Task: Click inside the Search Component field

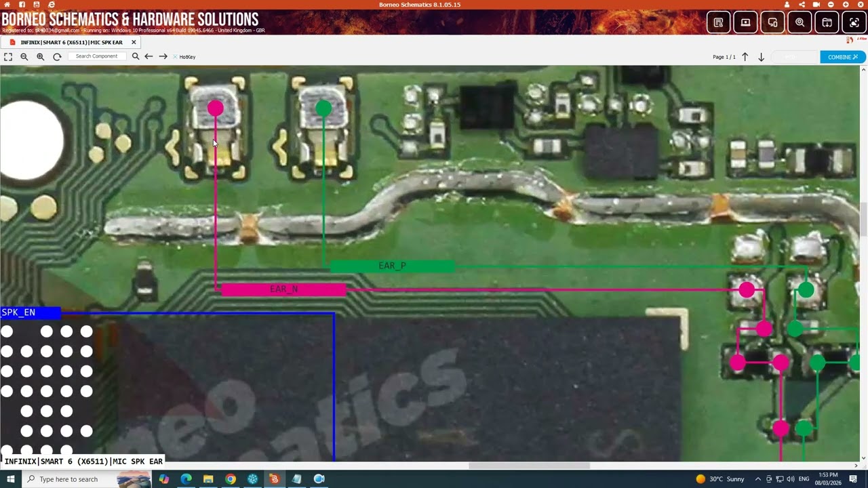Action: click(97, 56)
